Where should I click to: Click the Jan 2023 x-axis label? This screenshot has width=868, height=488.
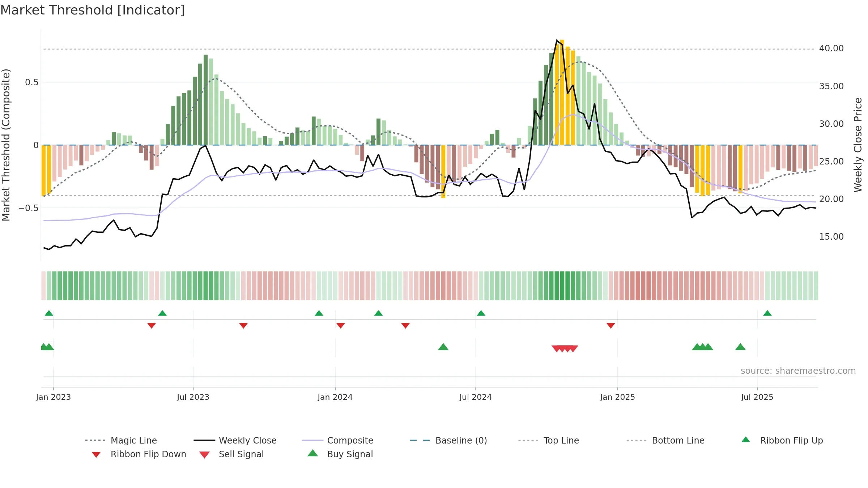(x=54, y=397)
